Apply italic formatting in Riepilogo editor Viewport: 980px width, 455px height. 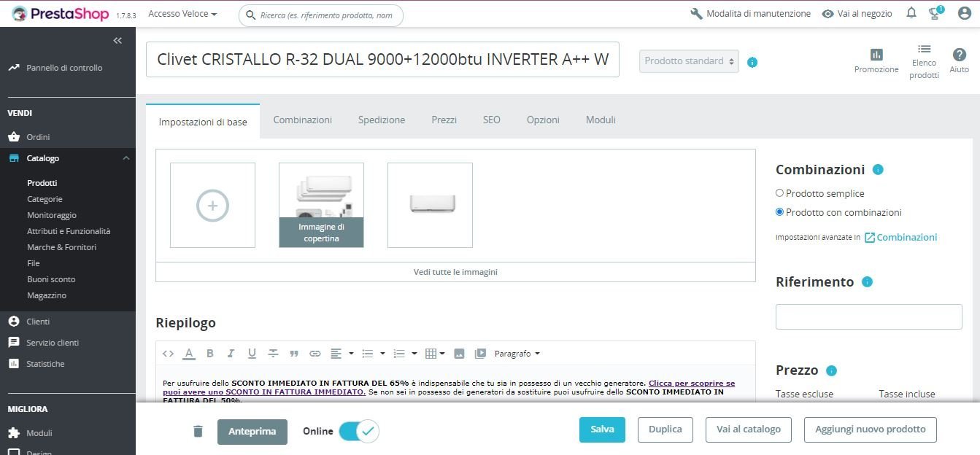[x=231, y=354]
